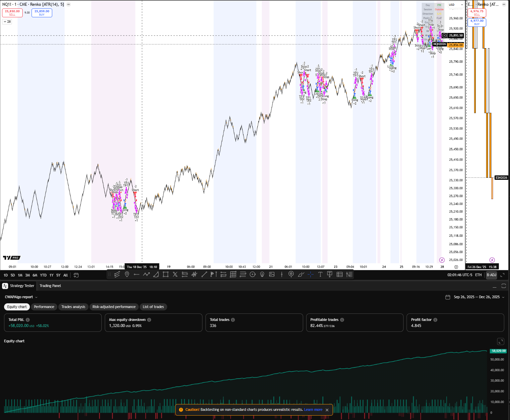Toggle the crosshair cursor tool
The image size is (510, 420).
click(x=310, y=274)
